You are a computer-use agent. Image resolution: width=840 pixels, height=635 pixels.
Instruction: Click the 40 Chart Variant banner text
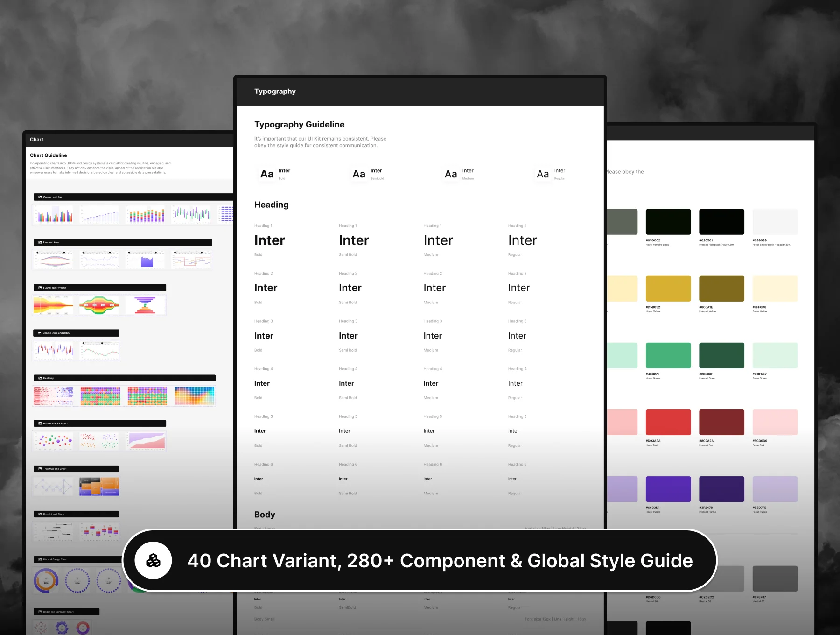tap(440, 561)
